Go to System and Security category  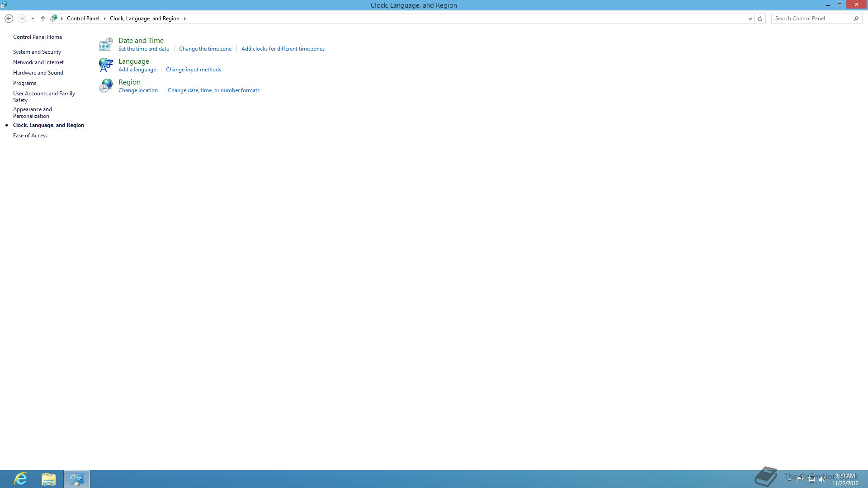pyautogui.click(x=37, y=52)
